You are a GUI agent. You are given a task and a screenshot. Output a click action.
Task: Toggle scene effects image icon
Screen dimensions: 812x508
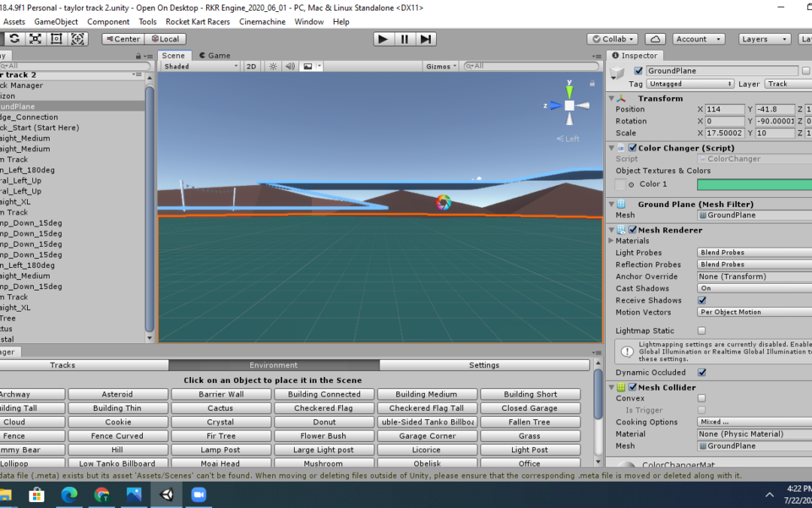click(x=308, y=66)
